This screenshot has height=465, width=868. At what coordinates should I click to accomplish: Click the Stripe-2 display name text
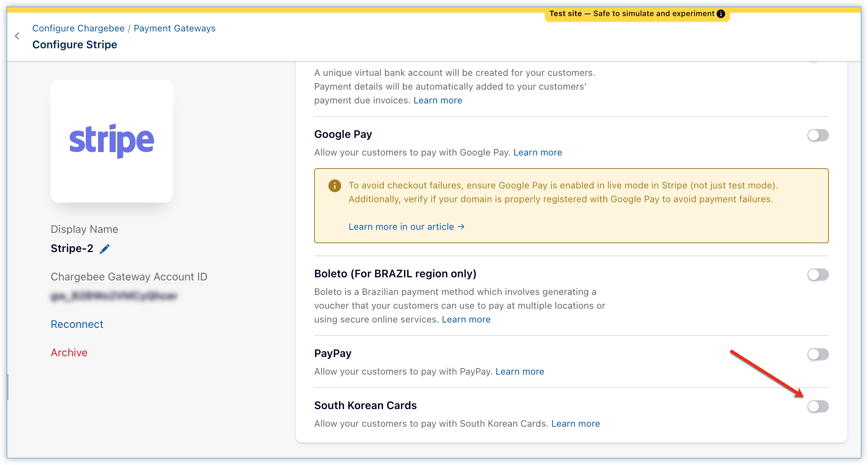click(72, 249)
